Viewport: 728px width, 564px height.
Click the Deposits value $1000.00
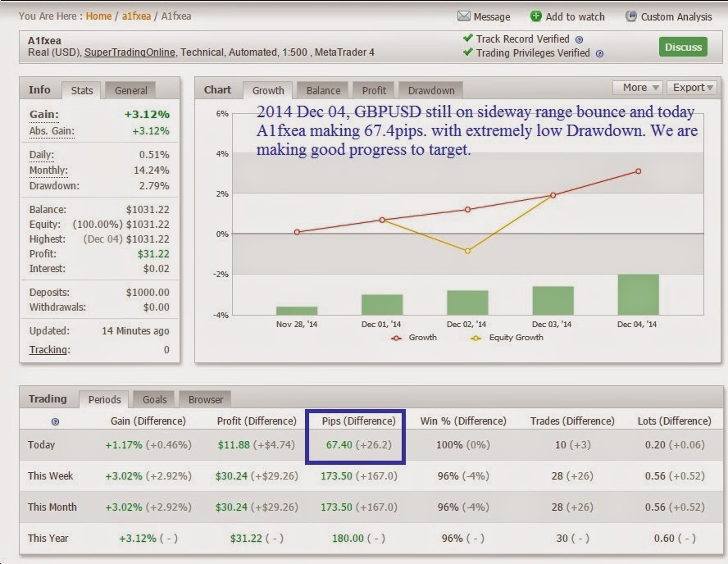tap(148, 293)
